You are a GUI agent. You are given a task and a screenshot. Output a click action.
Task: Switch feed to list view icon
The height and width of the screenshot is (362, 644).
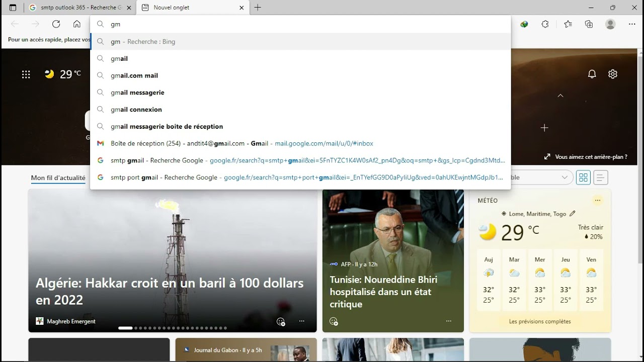point(601,177)
